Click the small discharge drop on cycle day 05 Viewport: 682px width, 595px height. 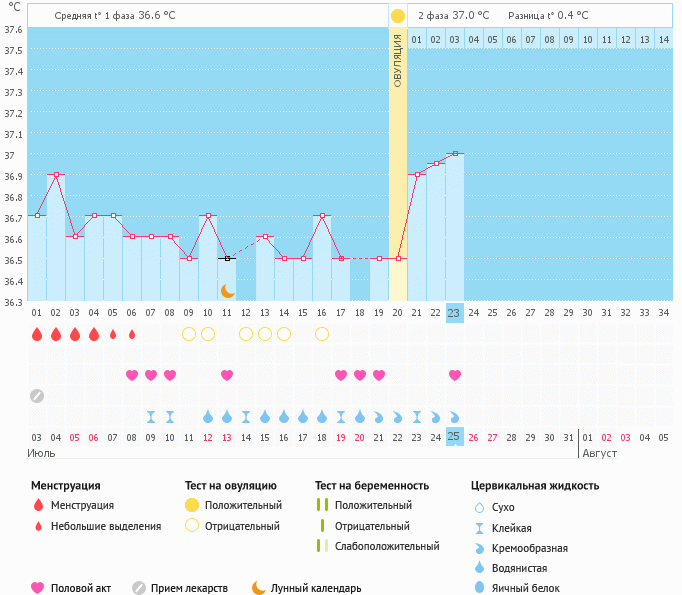(113, 334)
